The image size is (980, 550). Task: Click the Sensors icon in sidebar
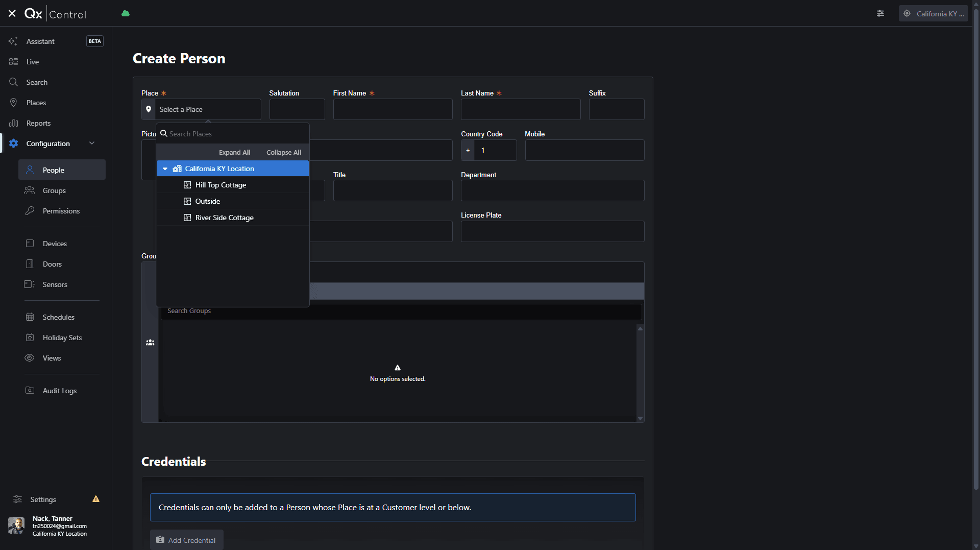click(x=30, y=284)
